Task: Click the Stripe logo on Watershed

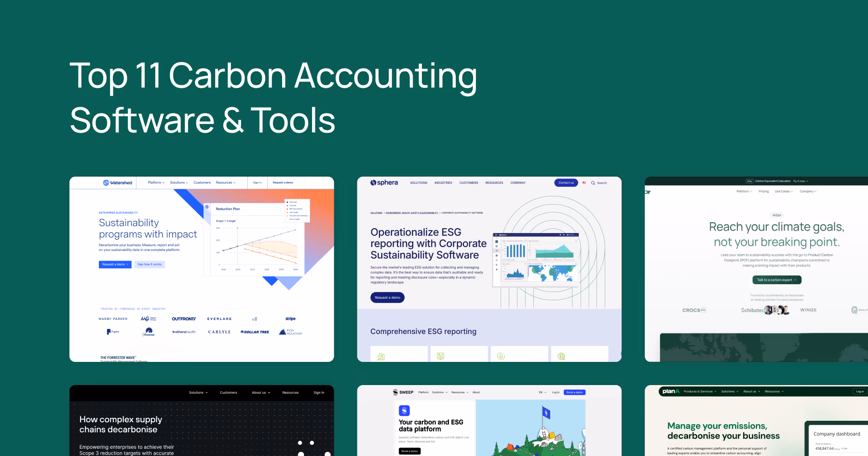Action: (x=290, y=319)
